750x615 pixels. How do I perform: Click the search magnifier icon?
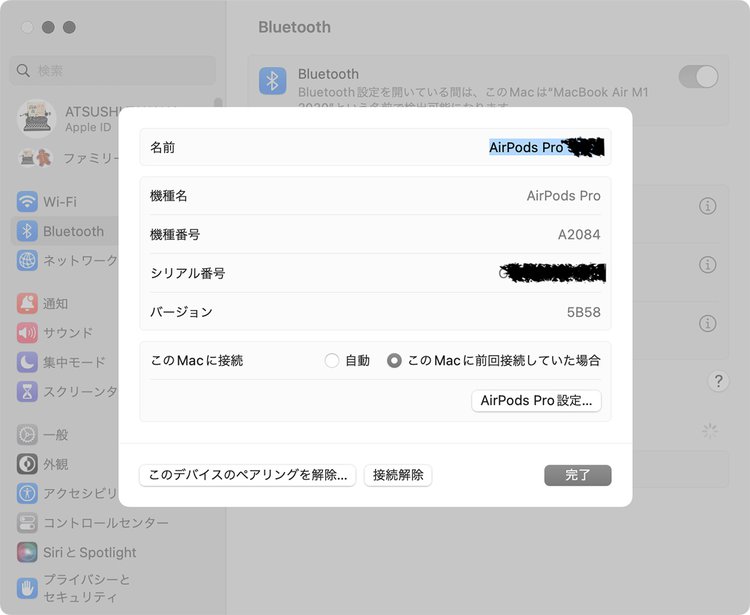23,71
